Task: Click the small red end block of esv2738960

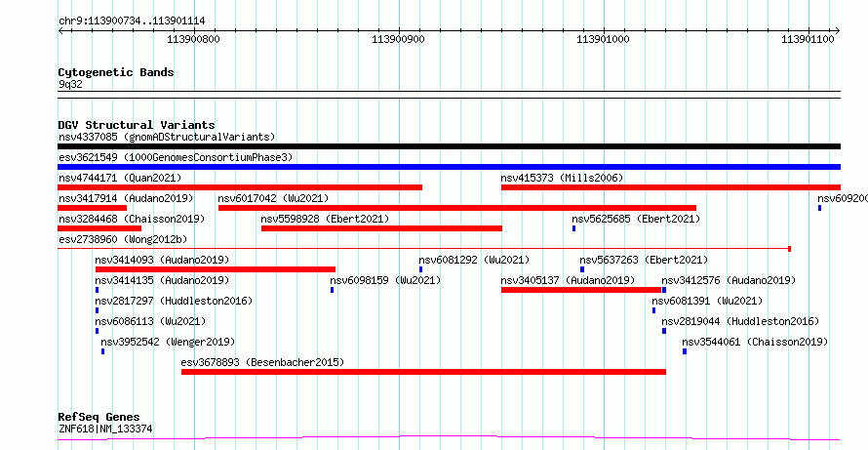Action: (789, 249)
